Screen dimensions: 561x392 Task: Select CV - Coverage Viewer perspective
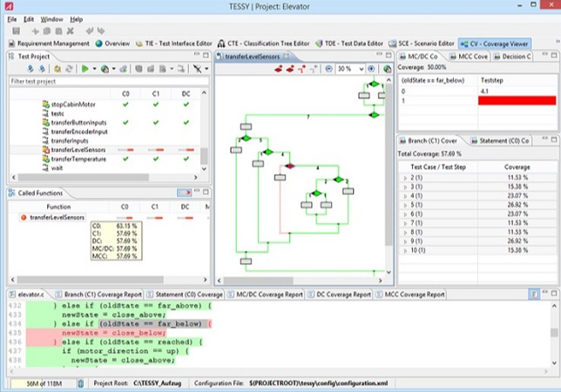(494, 44)
